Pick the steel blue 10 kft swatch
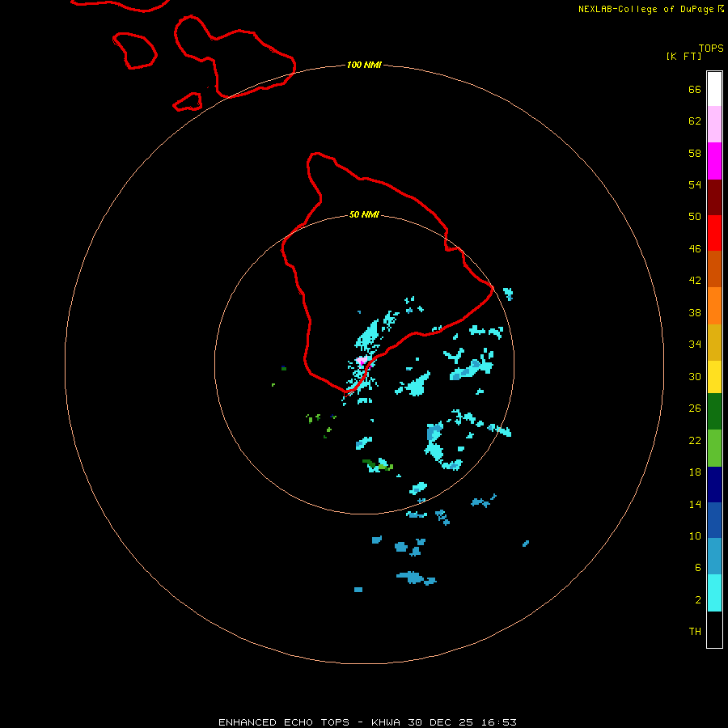728x728 pixels. point(714,557)
